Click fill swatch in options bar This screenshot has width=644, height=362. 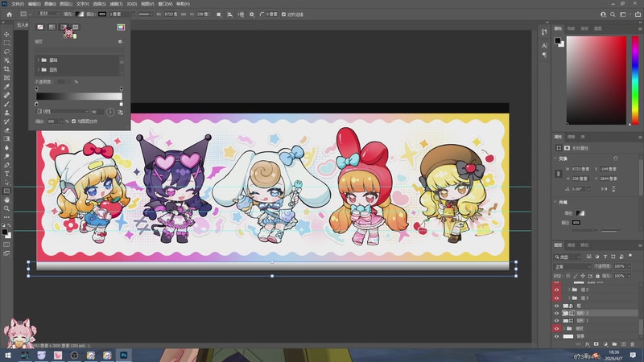80,14
